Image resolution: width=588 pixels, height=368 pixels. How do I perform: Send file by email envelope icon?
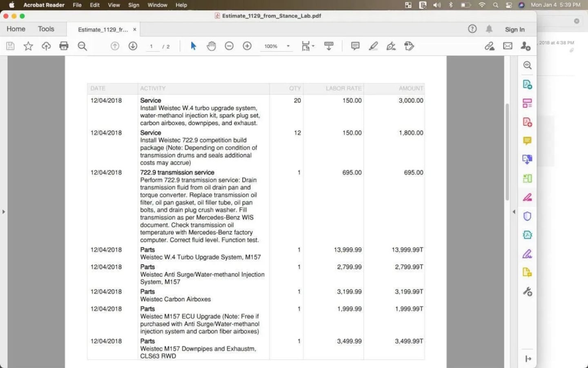pos(508,46)
